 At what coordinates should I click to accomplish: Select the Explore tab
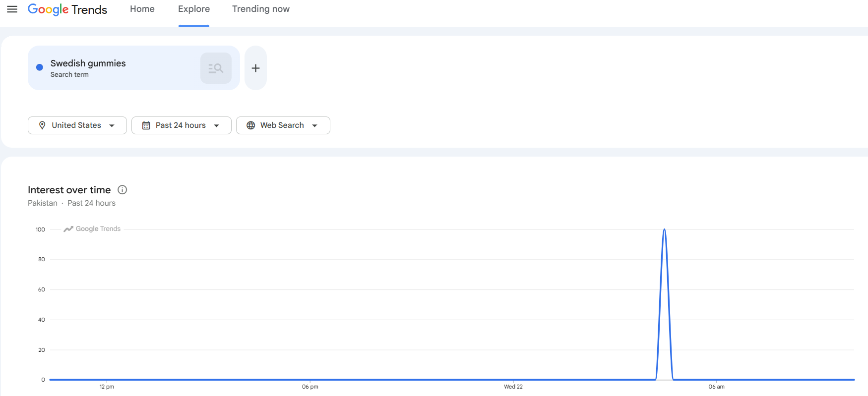pyautogui.click(x=194, y=9)
